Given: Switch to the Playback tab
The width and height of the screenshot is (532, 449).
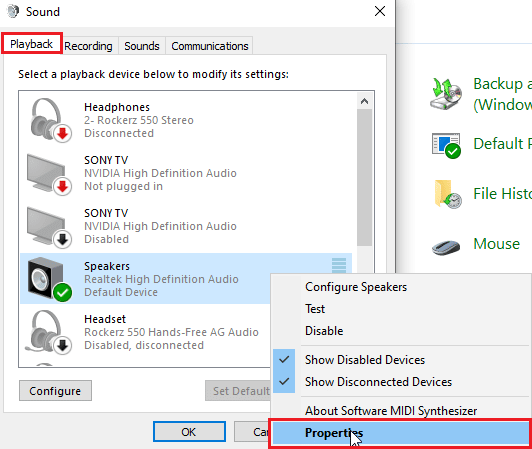Looking at the screenshot, I should 32,44.
